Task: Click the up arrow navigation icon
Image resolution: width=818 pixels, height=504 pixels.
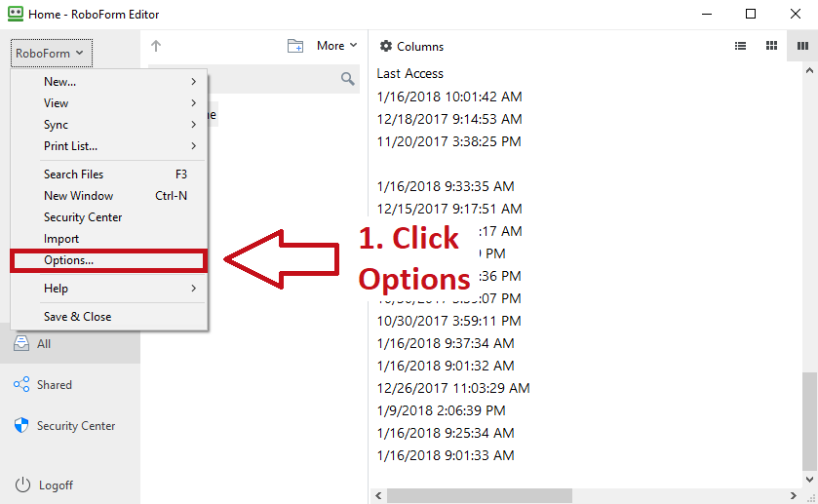Action: (x=156, y=46)
